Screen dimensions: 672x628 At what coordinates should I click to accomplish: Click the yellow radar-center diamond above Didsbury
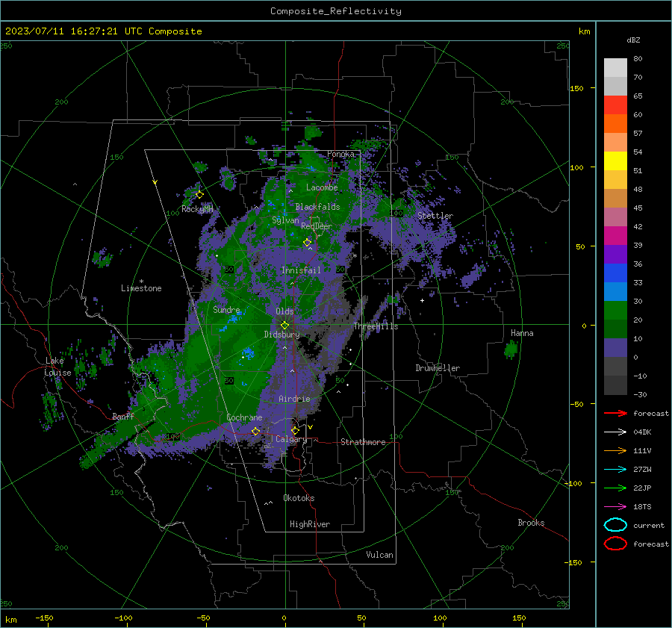[284, 326]
